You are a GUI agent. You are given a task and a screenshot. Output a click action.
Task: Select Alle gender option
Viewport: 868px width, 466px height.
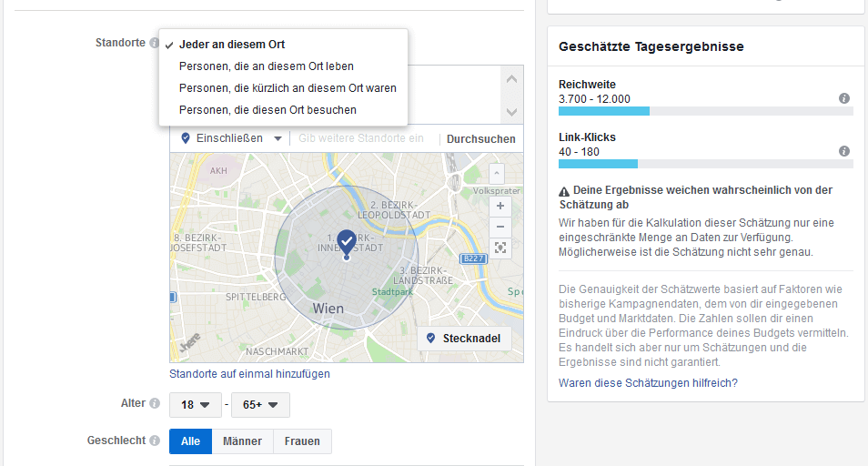190,441
